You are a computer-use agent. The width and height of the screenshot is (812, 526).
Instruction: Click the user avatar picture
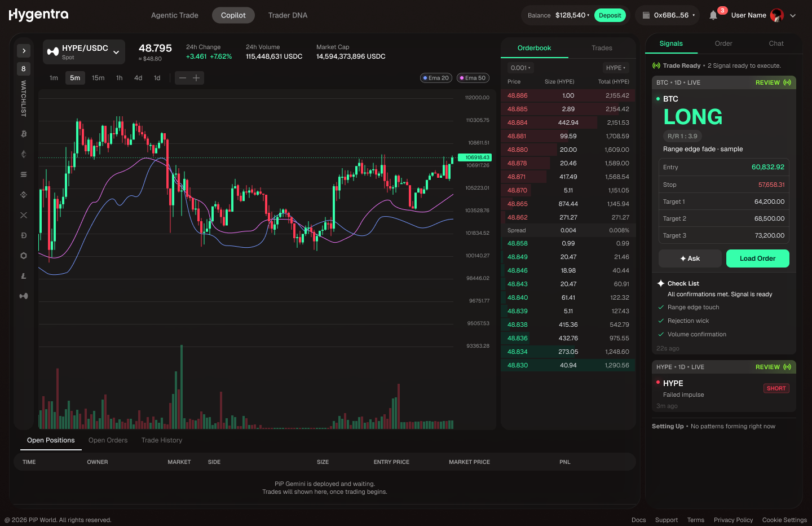click(x=777, y=15)
